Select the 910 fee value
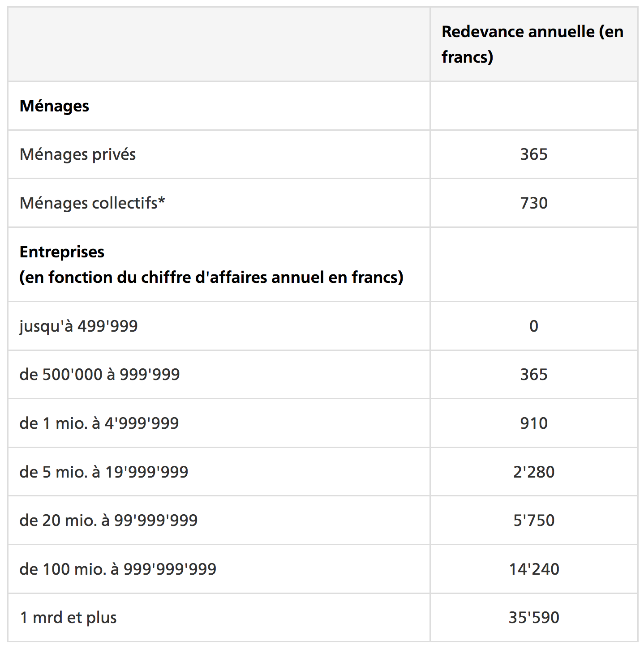This screenshot has height=649, width=644. [x=533, y=423]
